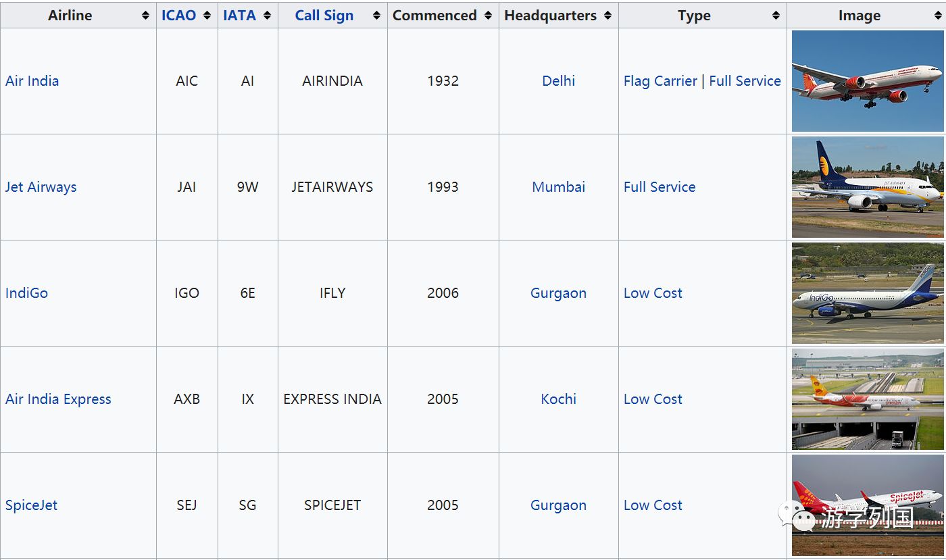Open the ICAO header link

pyautogui.click(x=178, y=16)
